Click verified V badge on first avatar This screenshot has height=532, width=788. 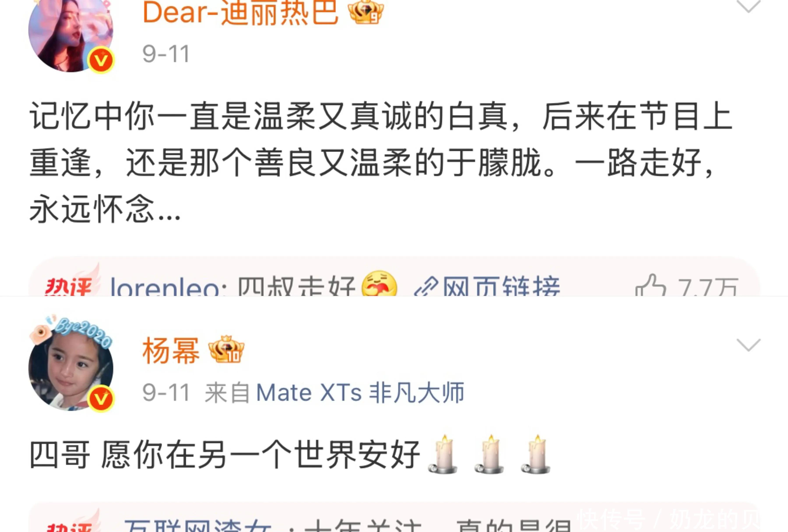[x=101, y=61]
